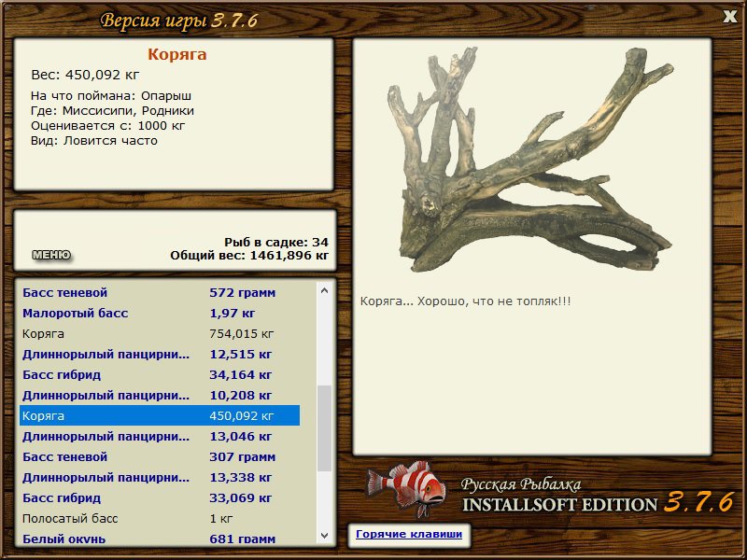747x560 pixels.
Task: Select Полосатый басс 1 кг row
Action: (x=160, y=518)
